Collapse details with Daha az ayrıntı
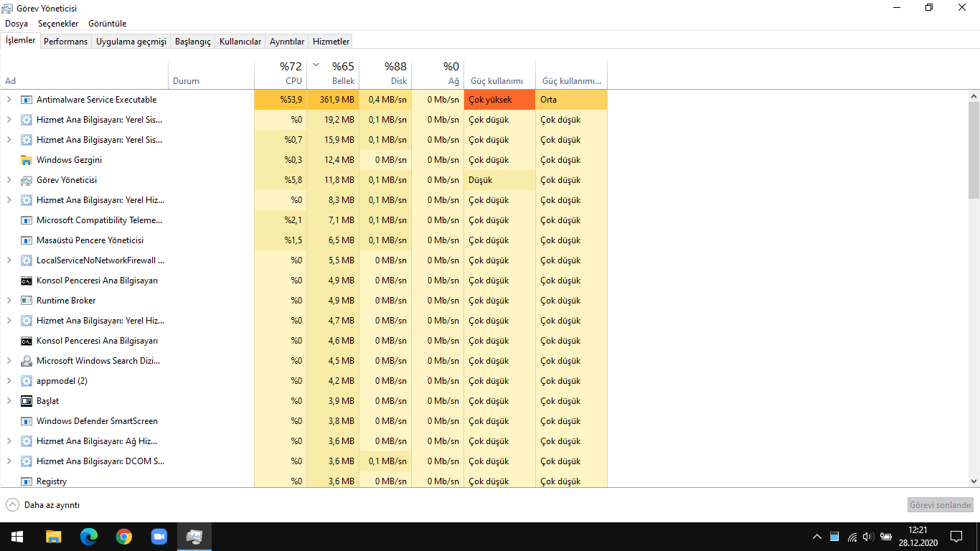 43,505
